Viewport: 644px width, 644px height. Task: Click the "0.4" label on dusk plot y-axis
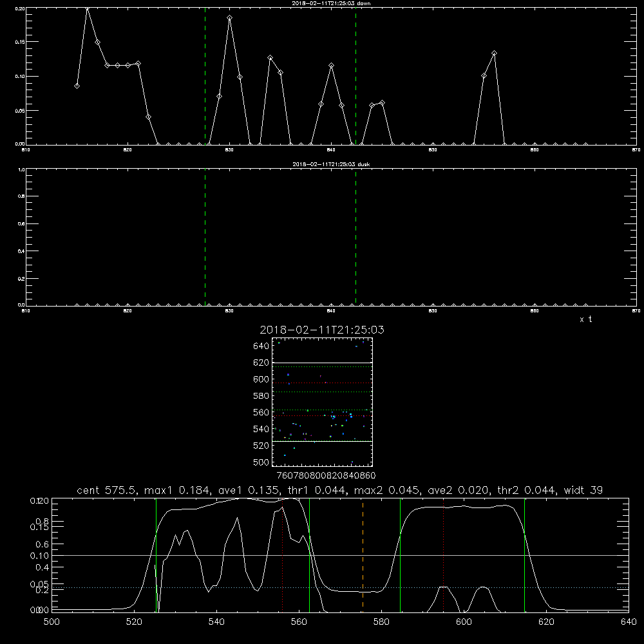(22, 251)
